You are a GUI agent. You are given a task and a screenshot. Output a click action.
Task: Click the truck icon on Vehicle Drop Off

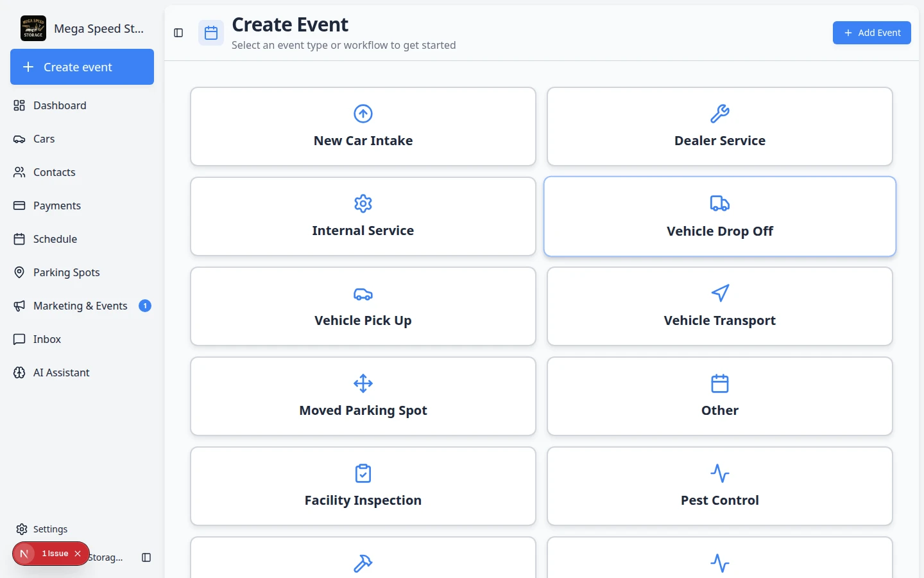tap(720, 204)
